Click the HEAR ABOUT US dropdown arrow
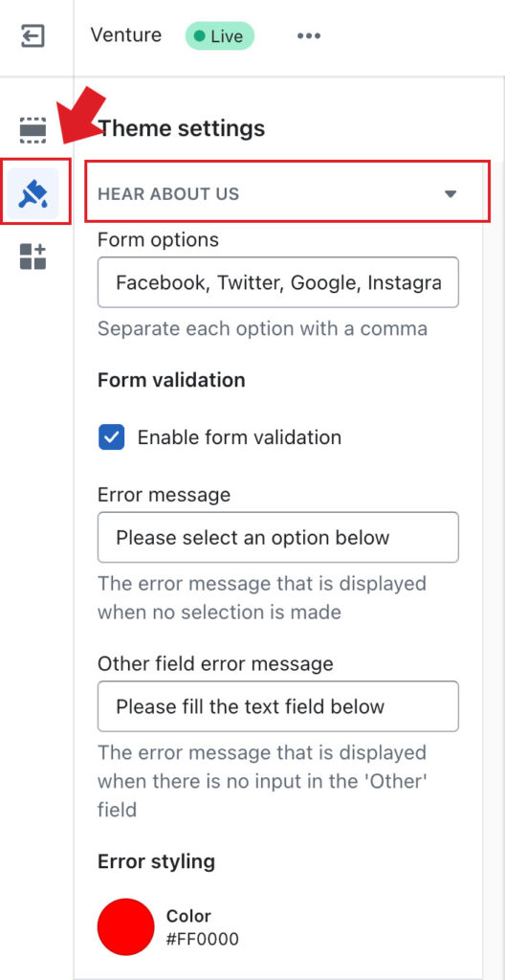Screen dimensions: 505x980 click(450, 193)
